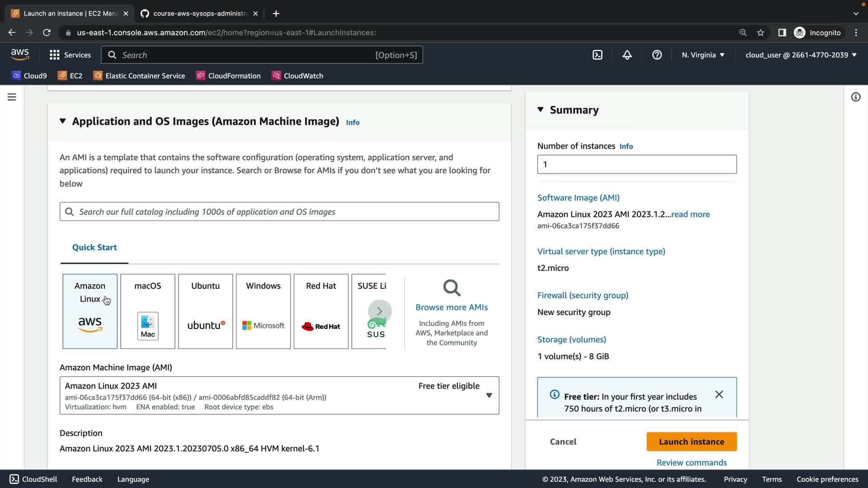Image resolution: width=868 pixels, height=488 pixels.
Task: Click the AMI catalog search field
Action: (279, 212)
